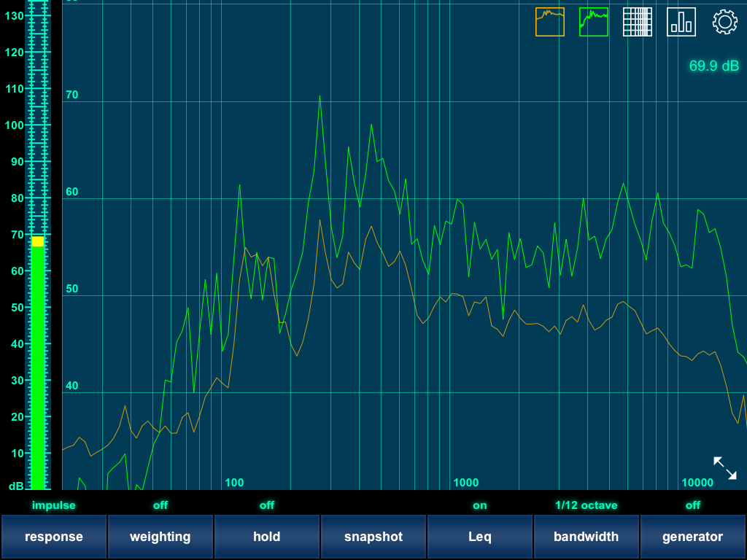This screenshot has width=747, height=560.
Task: Toggle the hold button
Action: (266, 537)
